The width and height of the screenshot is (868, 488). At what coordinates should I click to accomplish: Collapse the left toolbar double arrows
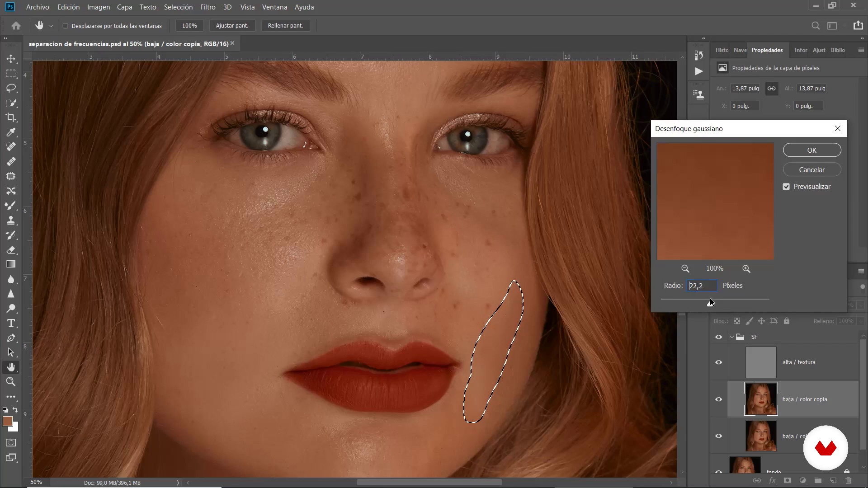pyautogui.click(x=5, y=38)
